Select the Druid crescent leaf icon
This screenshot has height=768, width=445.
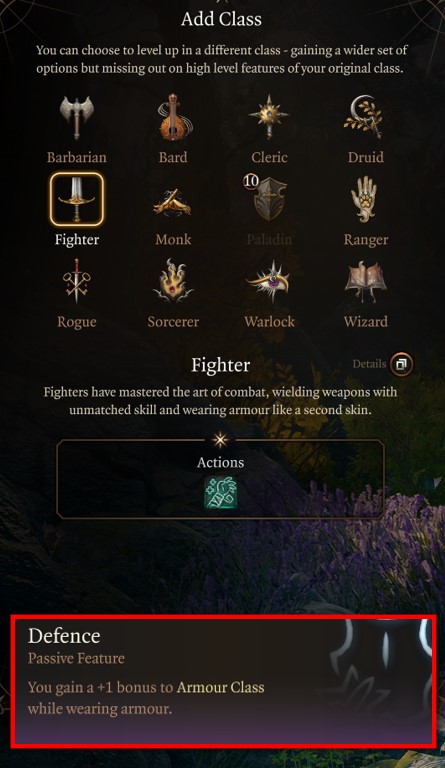tap(365, 117)
